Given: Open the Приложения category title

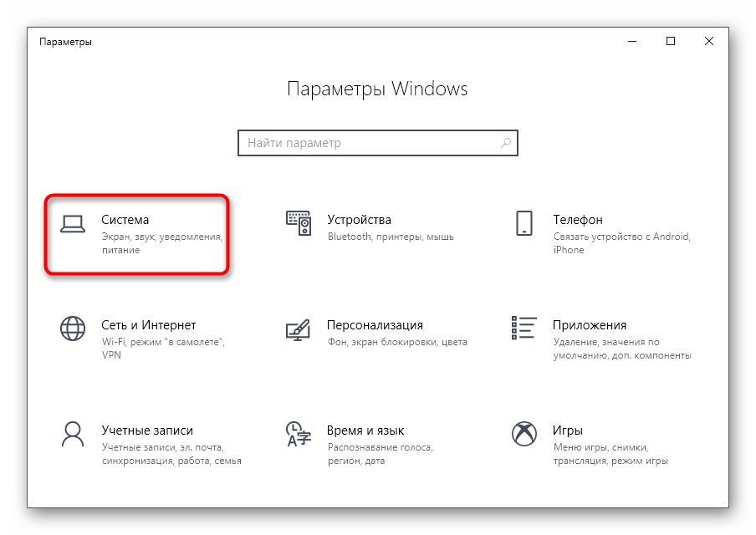Looking at the screenshot, I should tap(590, 325).
